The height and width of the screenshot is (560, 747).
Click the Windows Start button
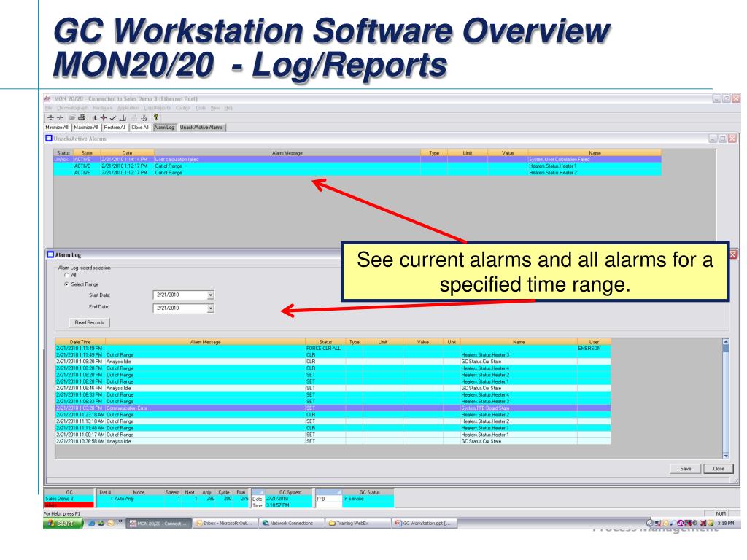point(63,524)
